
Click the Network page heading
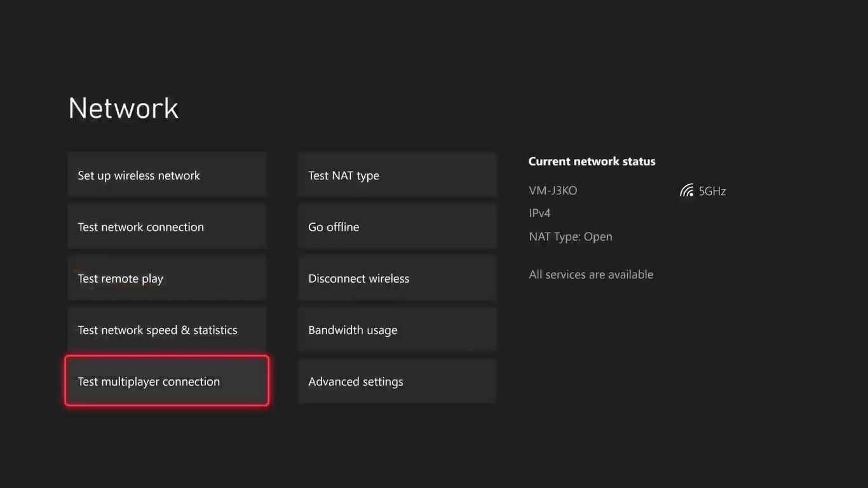click(x=123, y=108)
